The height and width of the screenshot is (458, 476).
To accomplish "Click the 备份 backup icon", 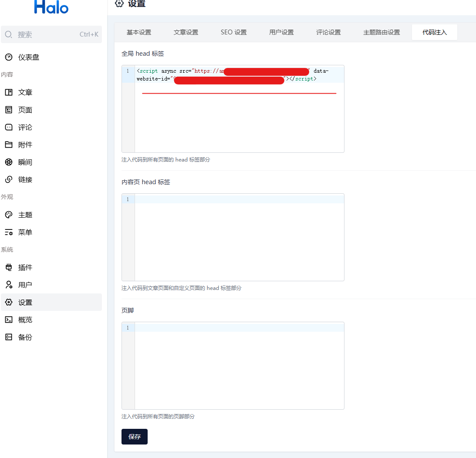I will (x=9, y=337).
